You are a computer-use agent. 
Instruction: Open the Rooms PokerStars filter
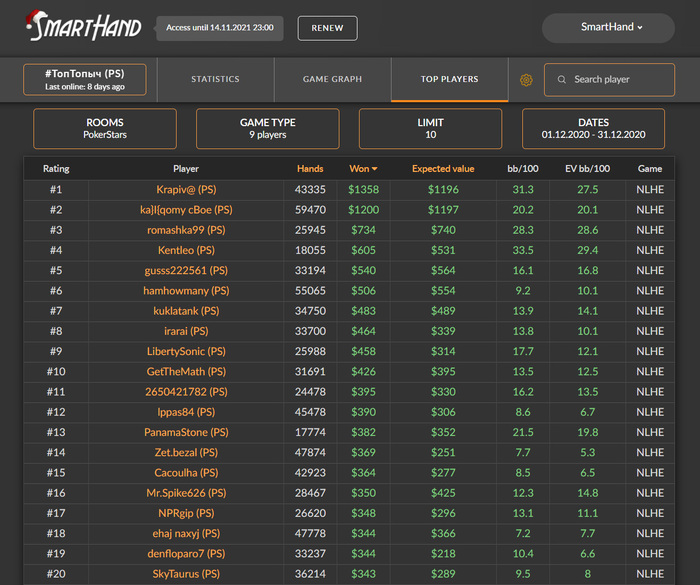pos(105,129)
